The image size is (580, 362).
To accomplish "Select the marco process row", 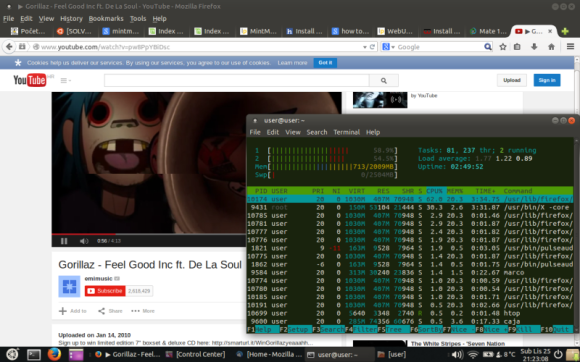I will click(410, 273).
